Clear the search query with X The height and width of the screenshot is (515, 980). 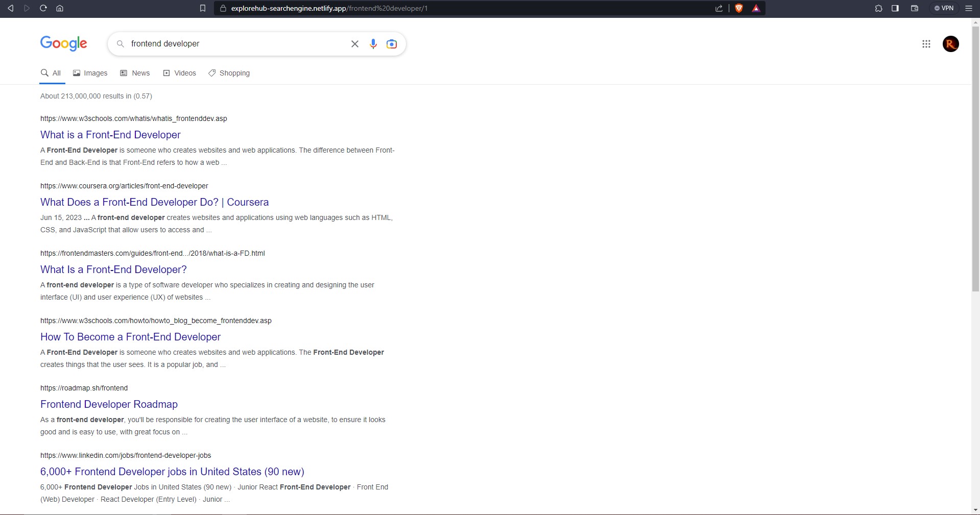click(x=355, y=44)
